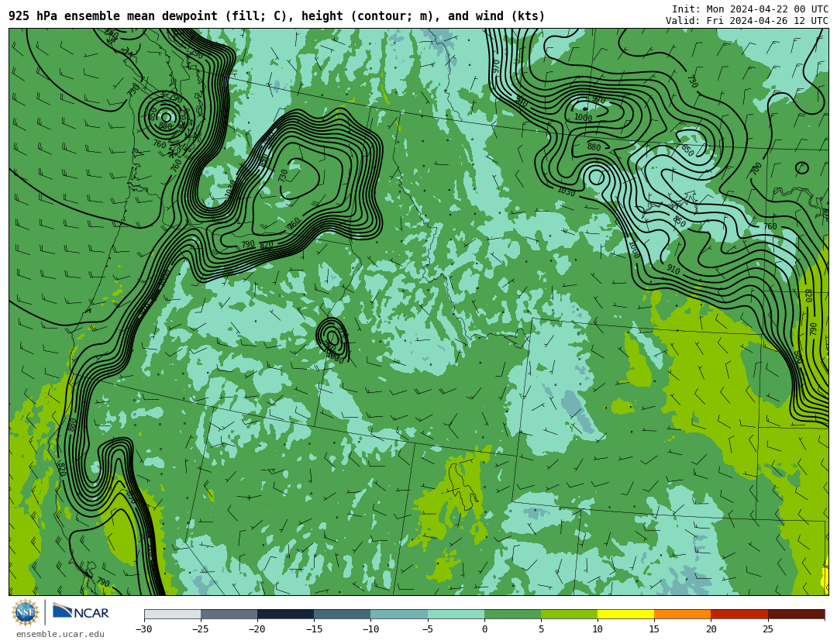Pick the mint -5 to 0 color segment
This screenshot has height=644, width=837.
click(456, 614)
